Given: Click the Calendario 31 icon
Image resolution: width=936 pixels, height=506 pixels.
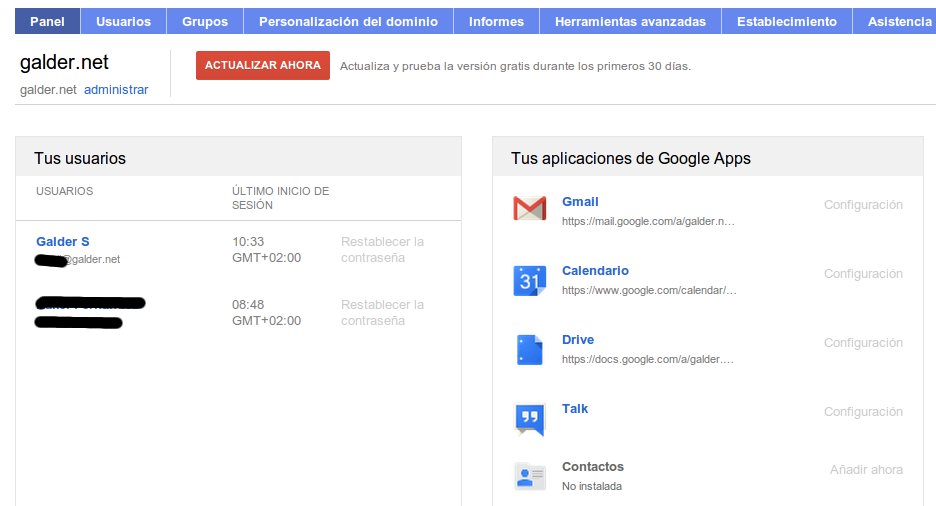Looking at the screenshot, I should 529,280.
